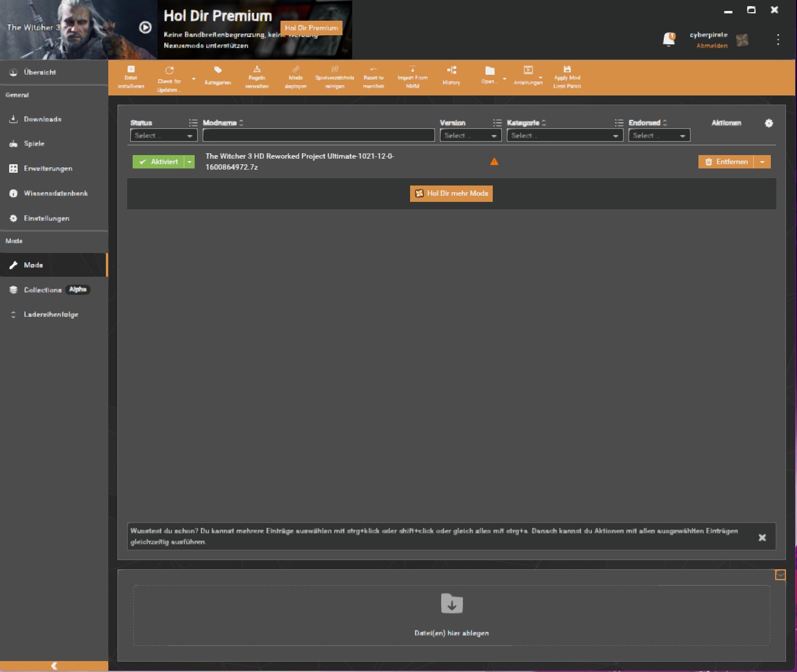Dismiss the multi-select tip message
The image size is (797, 672).
(762, 537)
